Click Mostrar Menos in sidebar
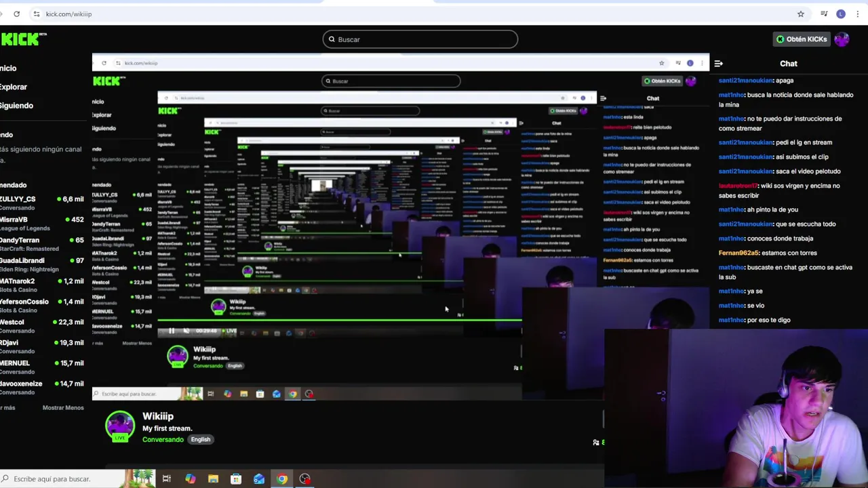 click(63, 407)
